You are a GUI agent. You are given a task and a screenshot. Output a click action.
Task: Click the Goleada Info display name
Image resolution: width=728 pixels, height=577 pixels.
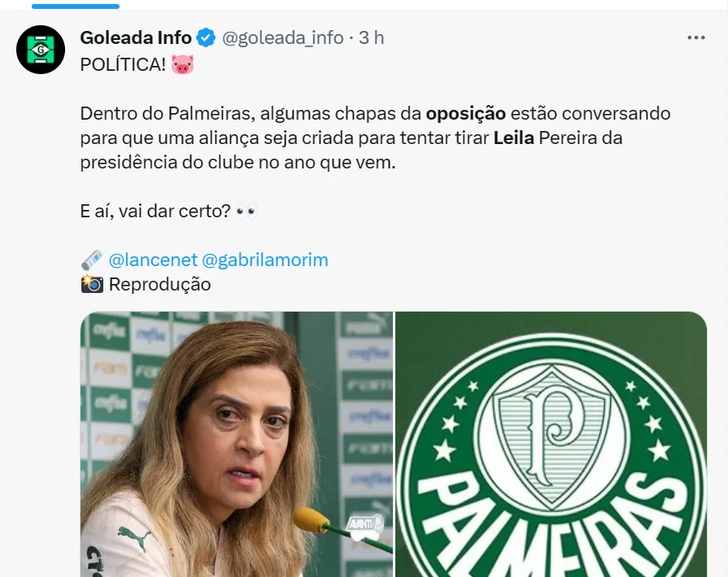click(136, 37)
